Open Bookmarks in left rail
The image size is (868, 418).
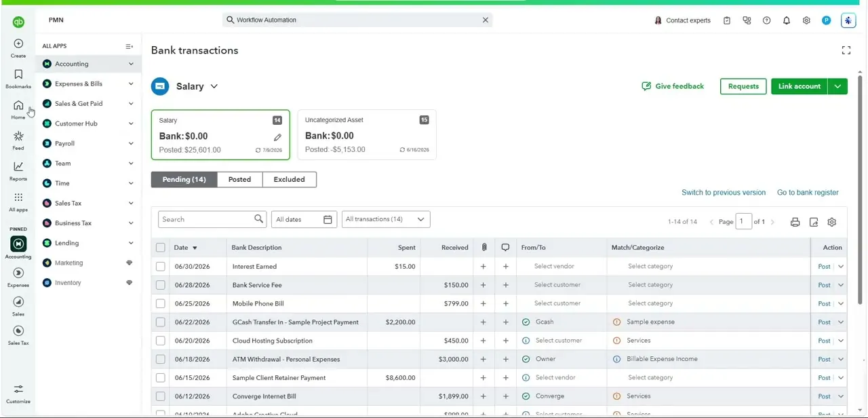click(18, 74)
